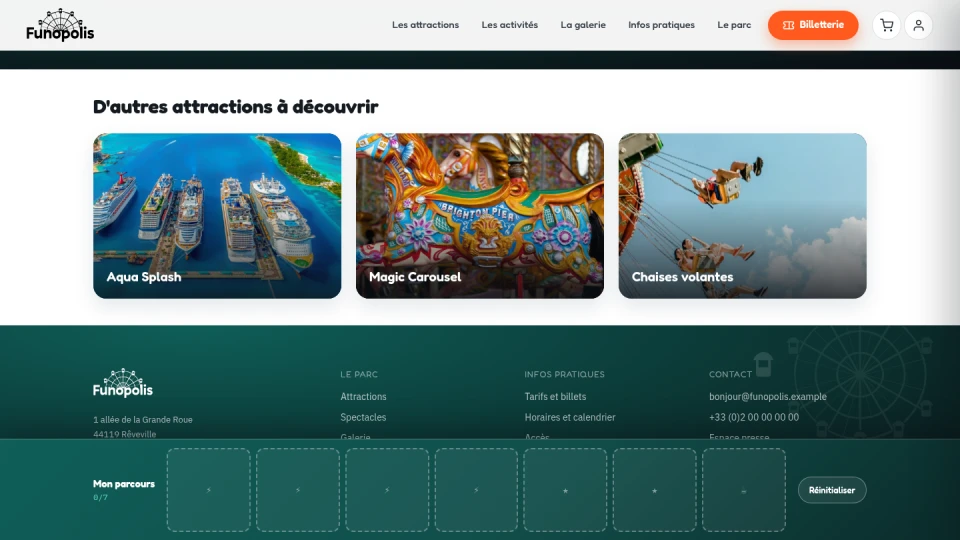Image resolution: width=960 pixels, height=540 pixels.
Task: Open the Le parc menu
Action: [x=734, y=25]
